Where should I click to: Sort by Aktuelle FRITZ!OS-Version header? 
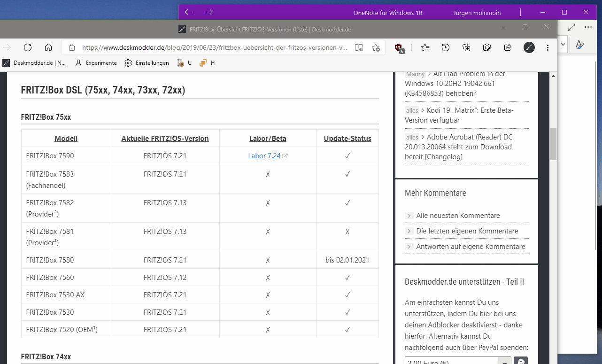pyautogui.click(x=165, y=139)
